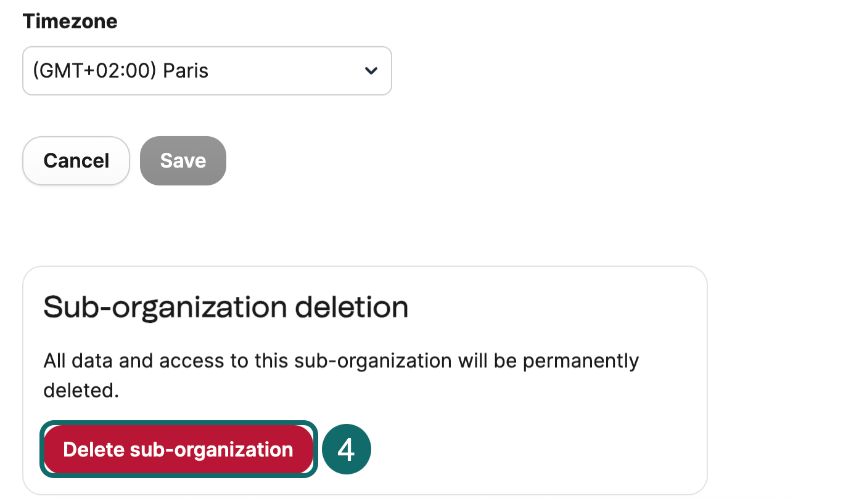Click the red Delete sub-organization button
851x504 pixels.
[x=178, y=449]
